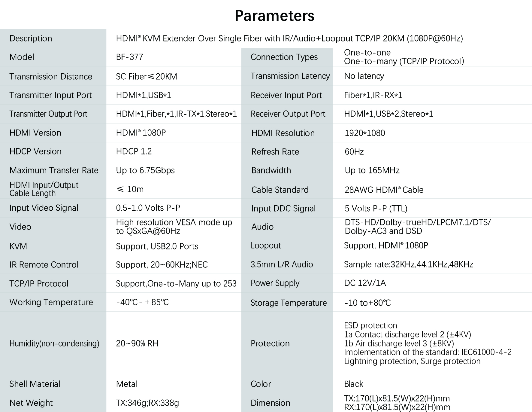This screenshot has height=412, width=532.
Task: Select the Up to 165MHz bandwidth value
Action: pyautogui.click(x=372, y=170)
